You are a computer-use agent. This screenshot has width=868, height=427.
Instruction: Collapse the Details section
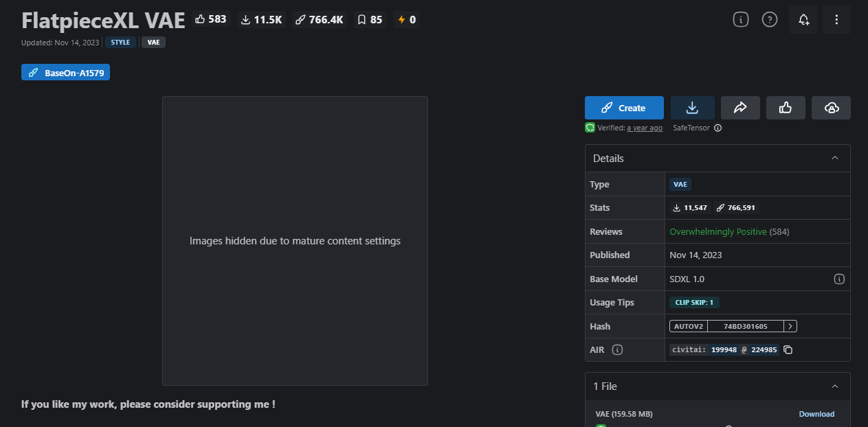pos(835,159)
